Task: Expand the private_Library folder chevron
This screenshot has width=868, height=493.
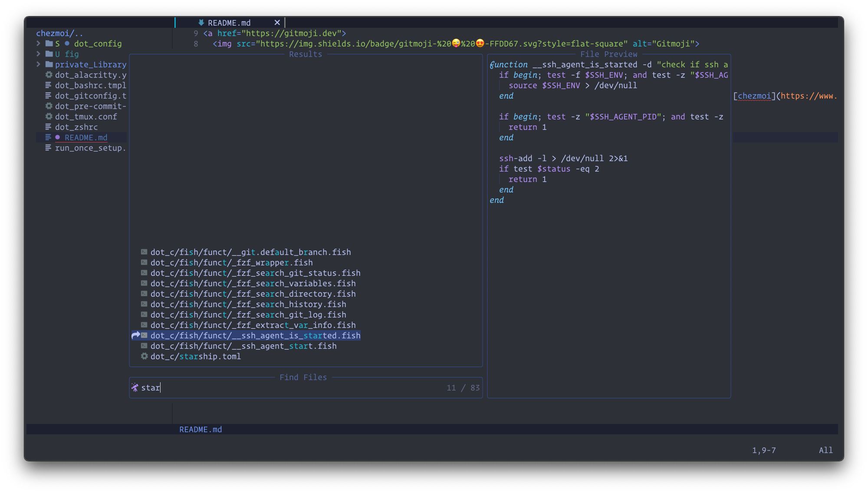Action: [x=39, y=64]
